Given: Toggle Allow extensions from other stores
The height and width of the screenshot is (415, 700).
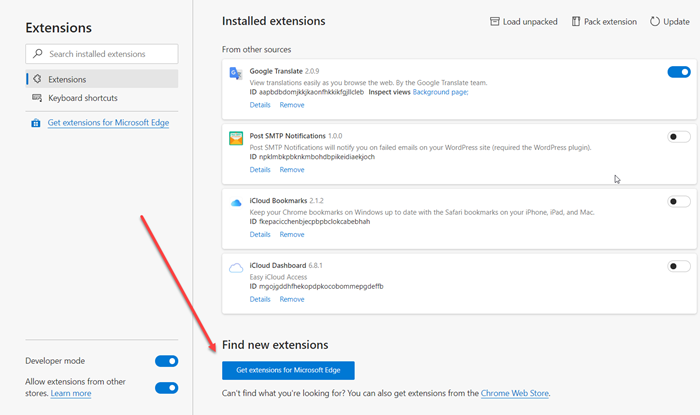Looking at the screenshot, I should 166,387.
